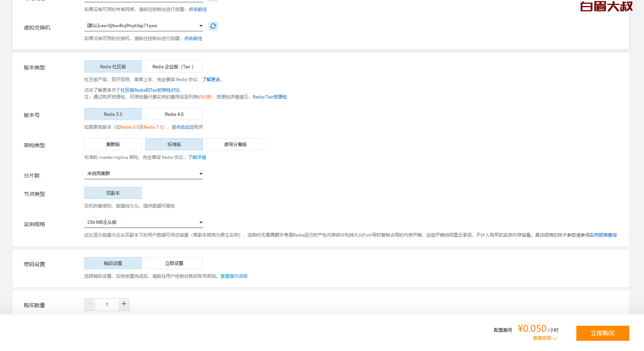Viewport: 644px width, 351px height.
Task: Select Redis 社区版 edition
Action: [113, 66]
